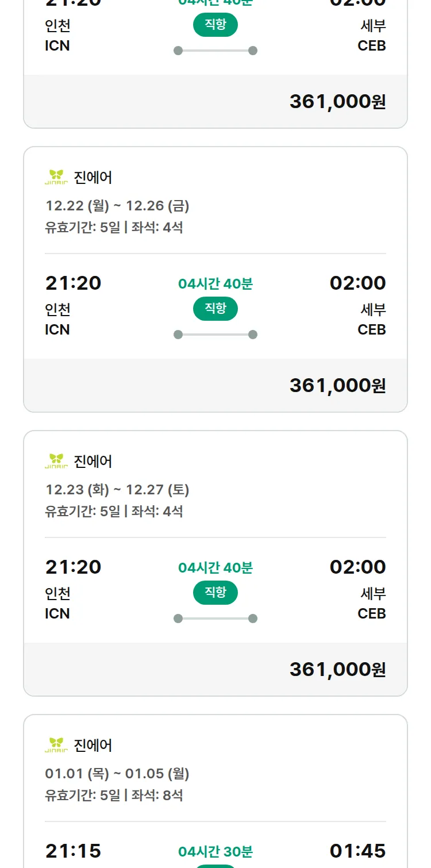This screenshot has width=431, height=868.
Task: Tap the route line on the 12.22 flight
Action: tap(215, 335)
